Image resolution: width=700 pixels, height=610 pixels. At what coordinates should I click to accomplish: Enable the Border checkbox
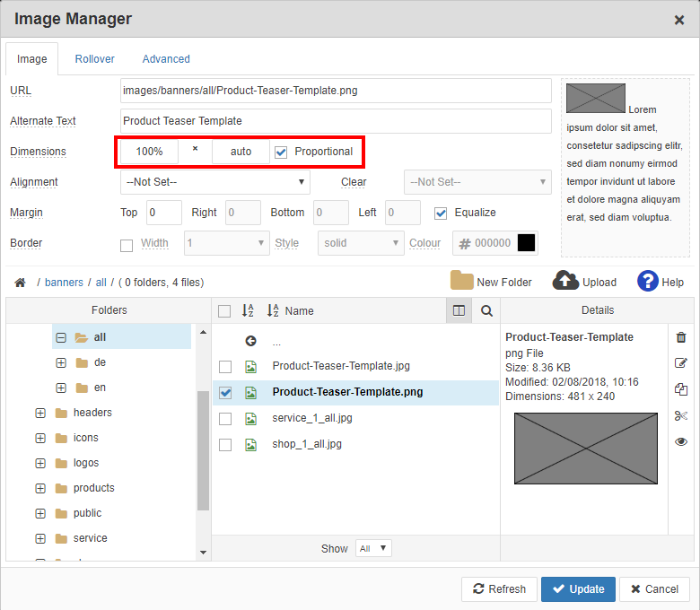127,246
